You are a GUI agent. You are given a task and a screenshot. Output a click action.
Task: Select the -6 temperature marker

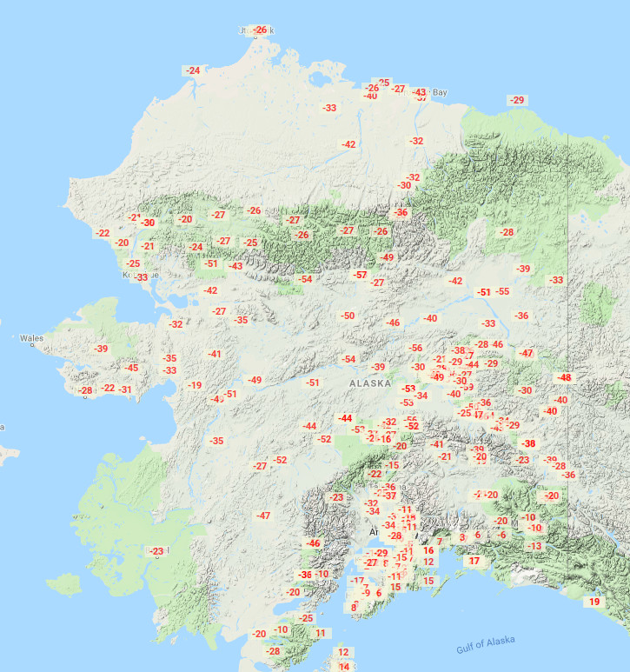pyautogui.click(x=501, y=535)
